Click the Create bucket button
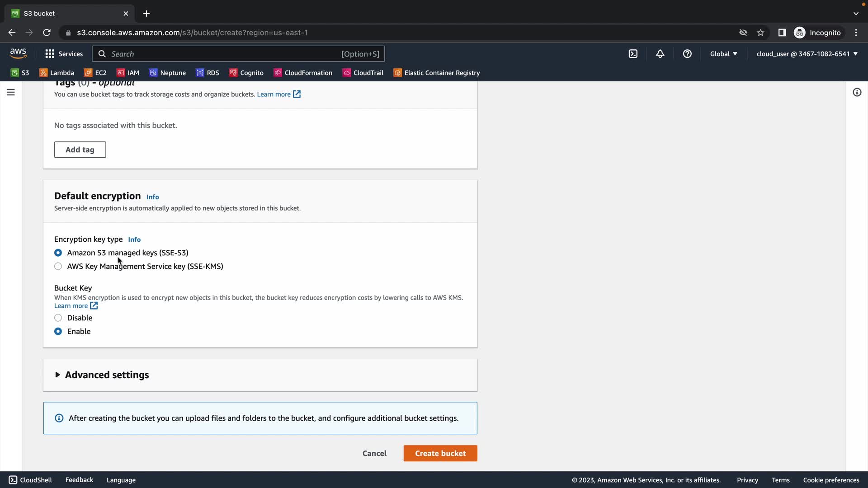 [x=440, y=453]
